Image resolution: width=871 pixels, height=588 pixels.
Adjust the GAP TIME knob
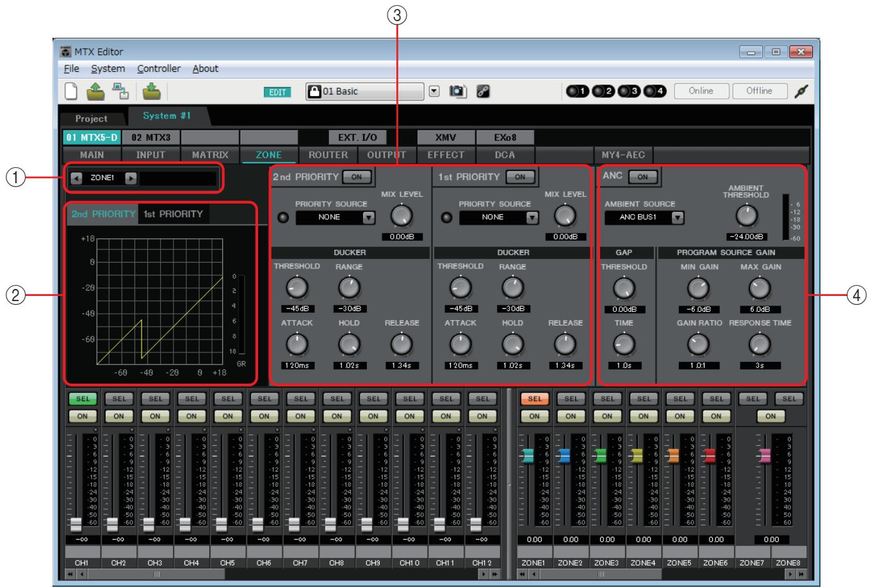click(x=624, y=345)
